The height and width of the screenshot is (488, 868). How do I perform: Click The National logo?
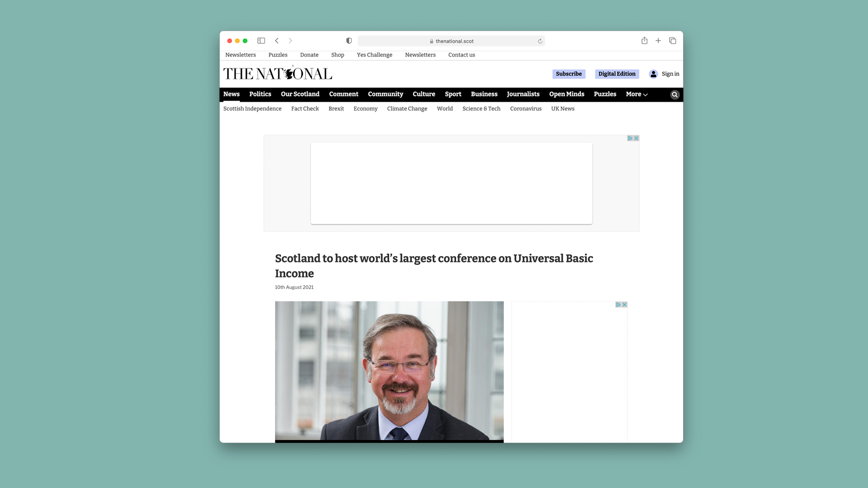tap(278, 74)
